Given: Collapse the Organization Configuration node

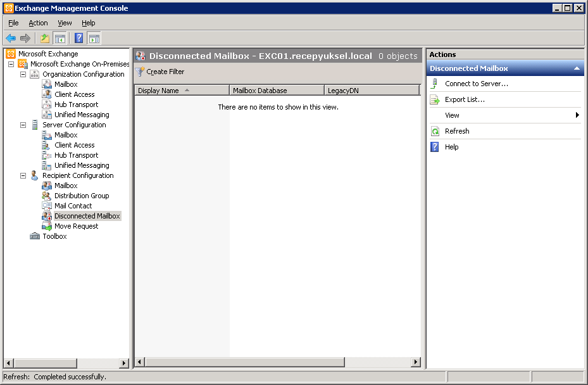Looking at the screenshot, I should [x=23, y=74].
